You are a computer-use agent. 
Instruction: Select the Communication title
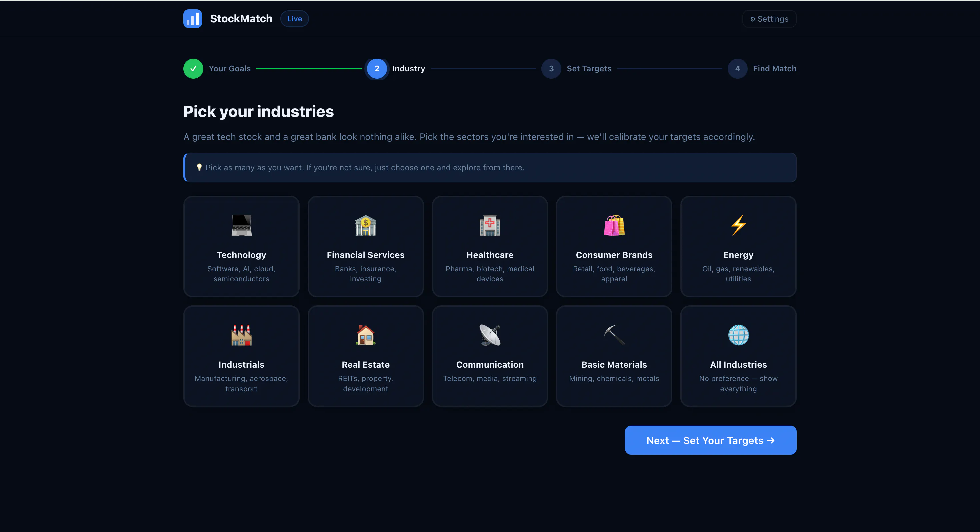(x=490, y=365)
